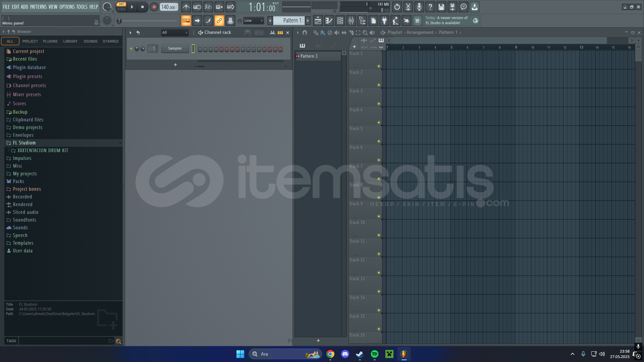Screen dimensions: 644x362
Task: Open the PATTERNS menu
Action: pyautogui.click(x=38, y=7)
